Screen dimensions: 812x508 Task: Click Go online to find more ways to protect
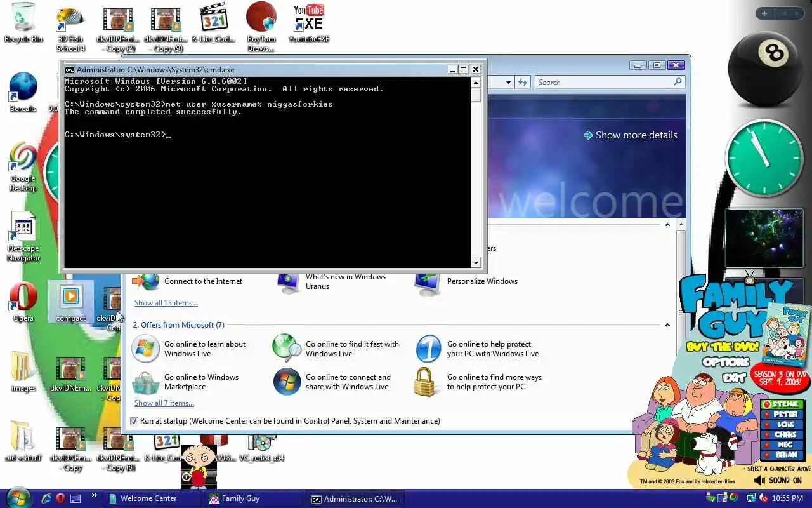(x=479, y=382)
